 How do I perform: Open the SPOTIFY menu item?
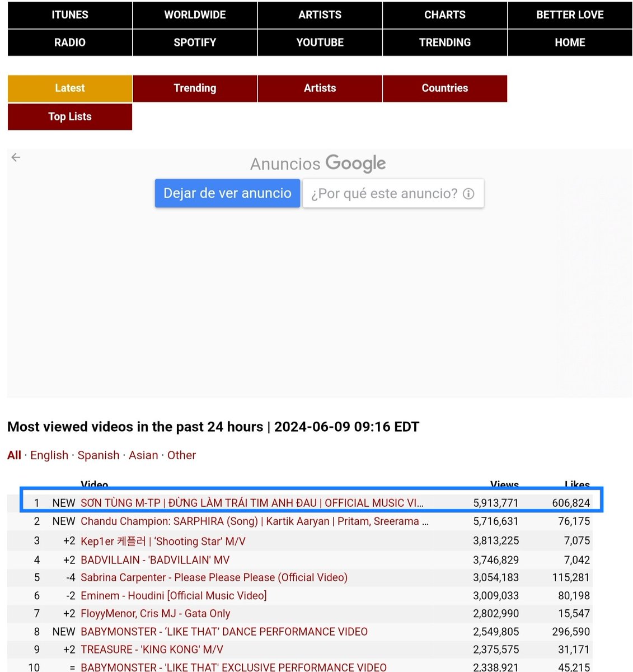195,43
